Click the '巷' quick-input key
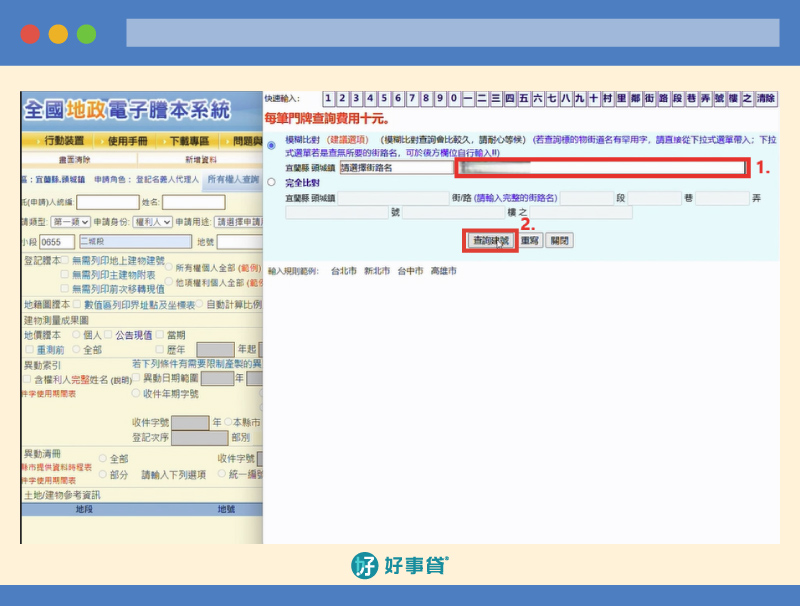 pos(692,98)
